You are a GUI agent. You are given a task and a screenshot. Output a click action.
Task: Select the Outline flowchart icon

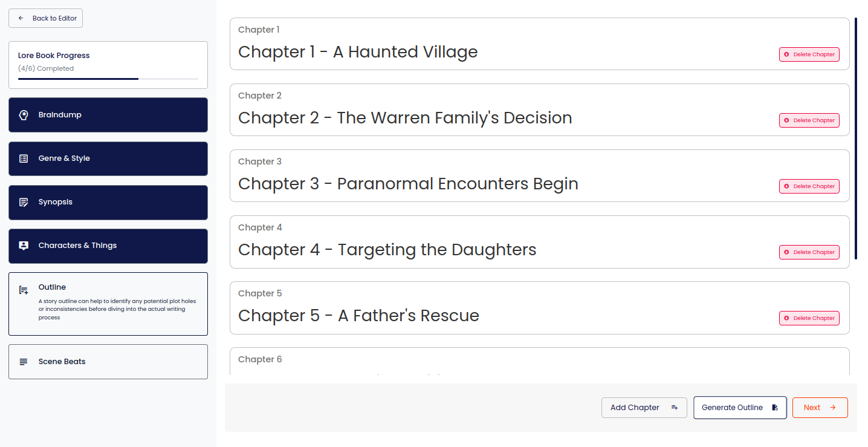[x=23, y=289]
